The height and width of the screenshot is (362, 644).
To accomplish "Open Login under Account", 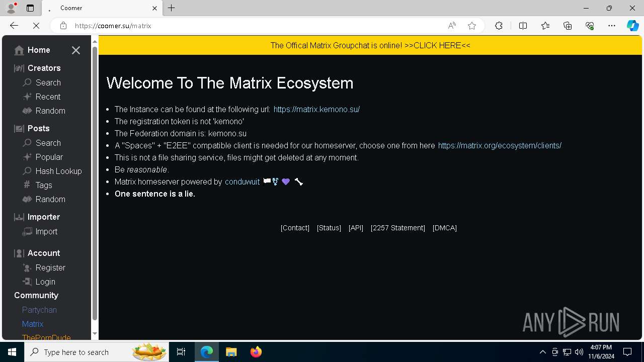I will (x=39, y=282).
